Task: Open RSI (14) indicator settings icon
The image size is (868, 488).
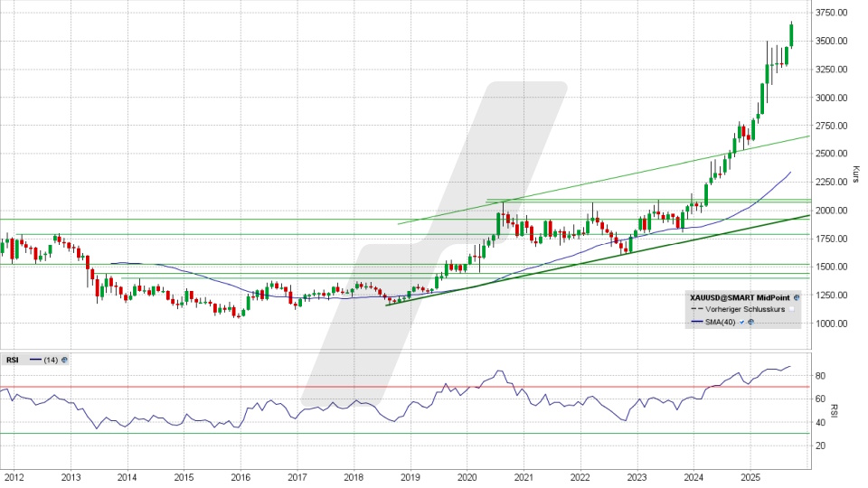Action: click(x=64, y=361)
